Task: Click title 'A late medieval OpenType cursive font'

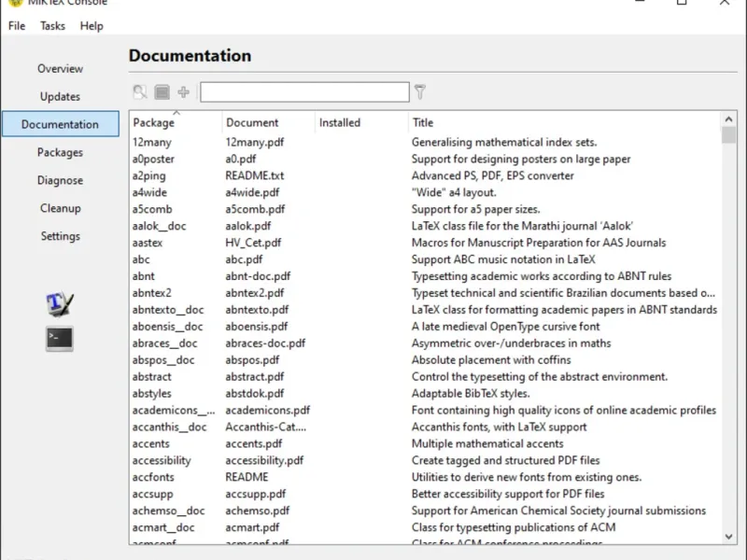Action: pyautogui.click(x=505, y=327)
